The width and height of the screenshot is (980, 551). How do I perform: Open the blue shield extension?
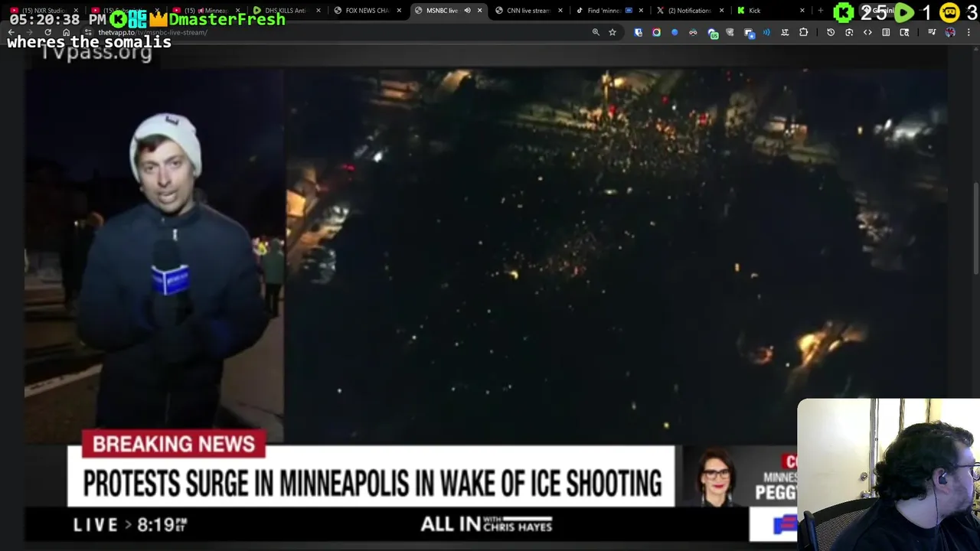[638, 32]
